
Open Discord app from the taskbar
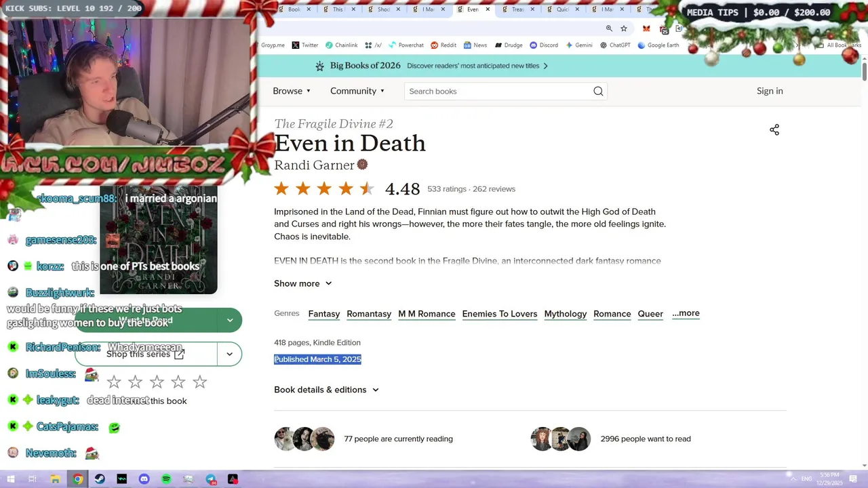click(x=144, y=479)
